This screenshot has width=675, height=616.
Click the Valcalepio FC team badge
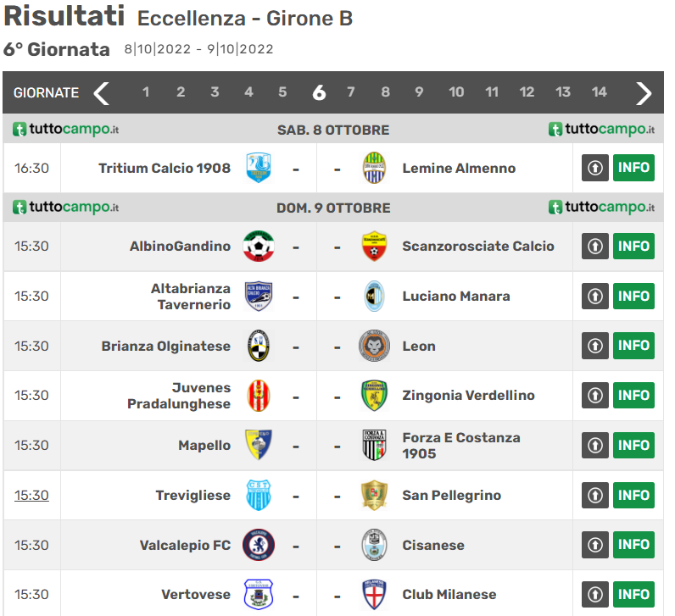tap(259, 545)
